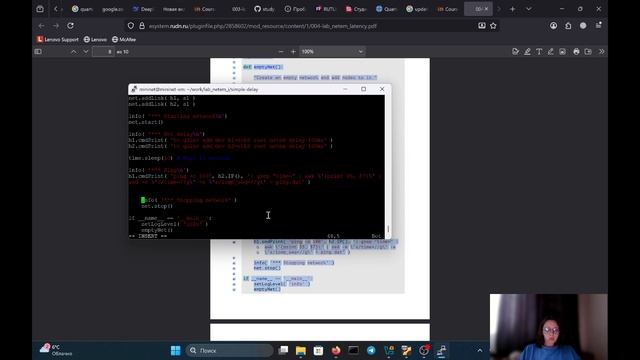The width and height of the screenshot is (640, 360).
Task: Go to next PDF page
Action: (86, 52)
